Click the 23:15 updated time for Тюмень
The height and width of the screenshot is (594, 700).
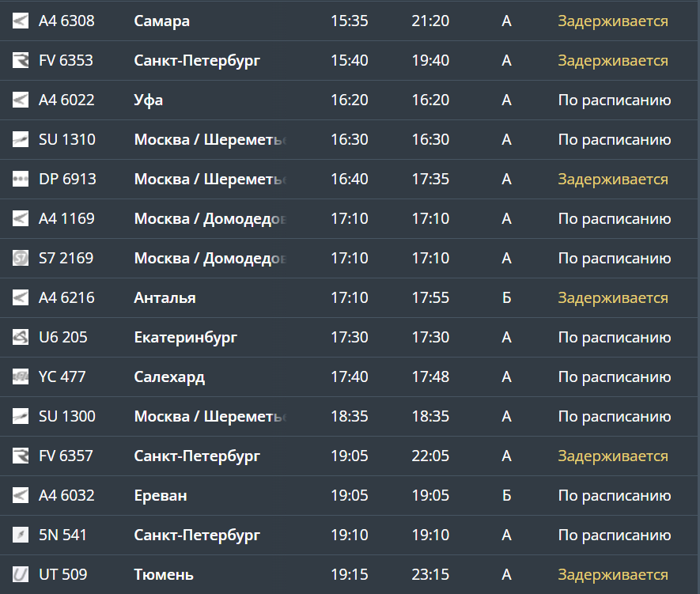click(430, 575)
